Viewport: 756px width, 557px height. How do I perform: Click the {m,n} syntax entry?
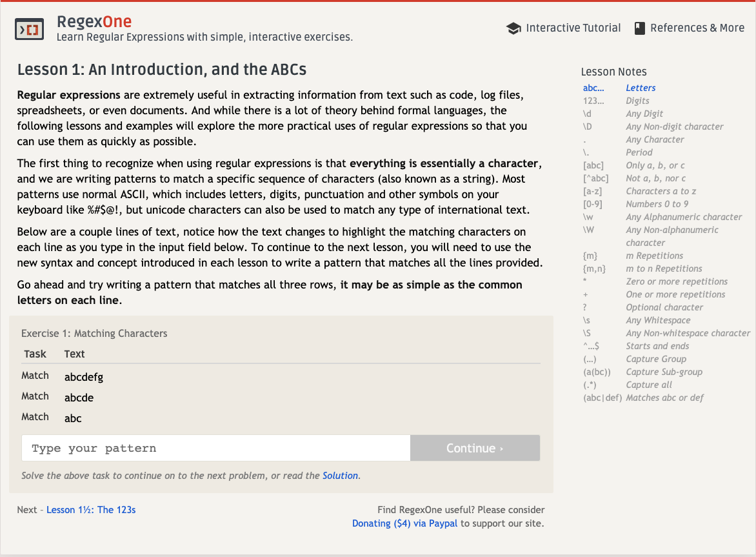(595, 268)
